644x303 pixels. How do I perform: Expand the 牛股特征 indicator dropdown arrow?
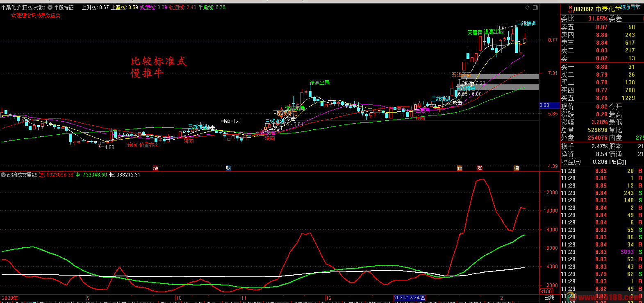(50, 7)
